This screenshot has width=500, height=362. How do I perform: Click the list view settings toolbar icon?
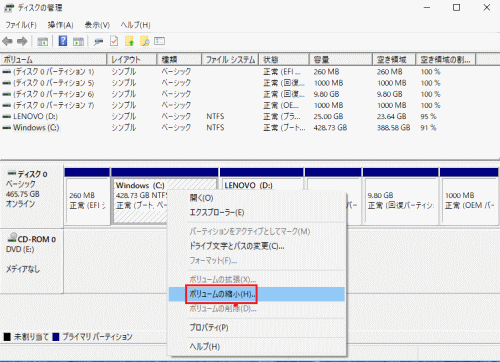tap(159, 41)
